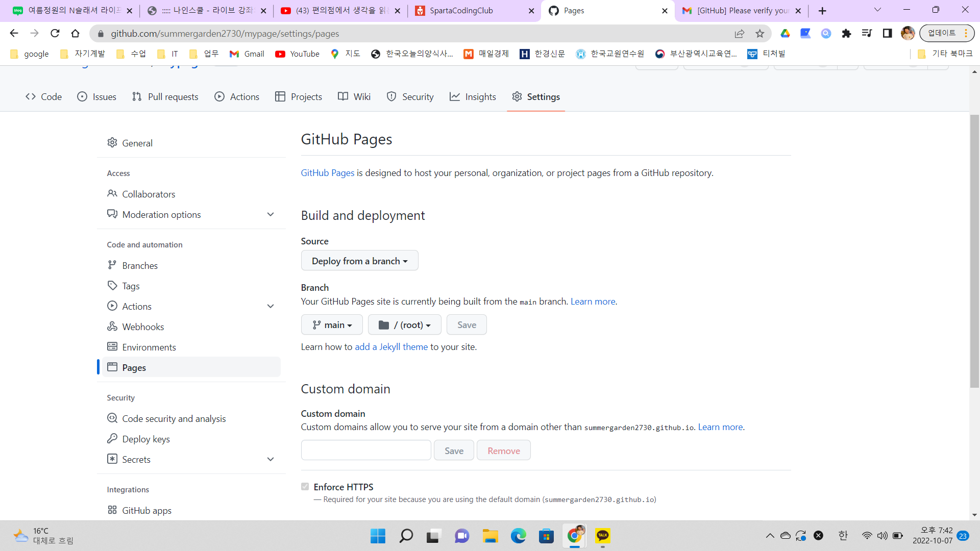Image resolution: width=980 pixels, height=551 pixels.
Task: Open Microsoft Store from the taskbar
Action: (546, 536)
